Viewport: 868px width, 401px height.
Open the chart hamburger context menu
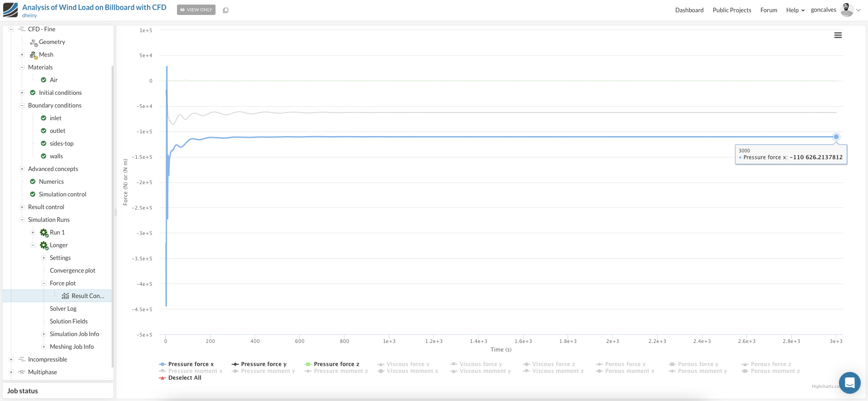click(x=838, y=35)
